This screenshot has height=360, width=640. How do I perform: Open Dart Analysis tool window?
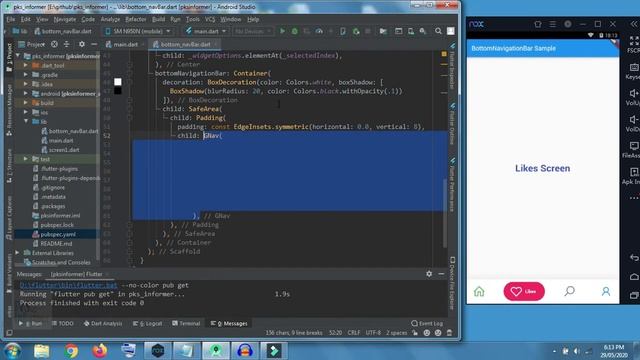(103, 323)
